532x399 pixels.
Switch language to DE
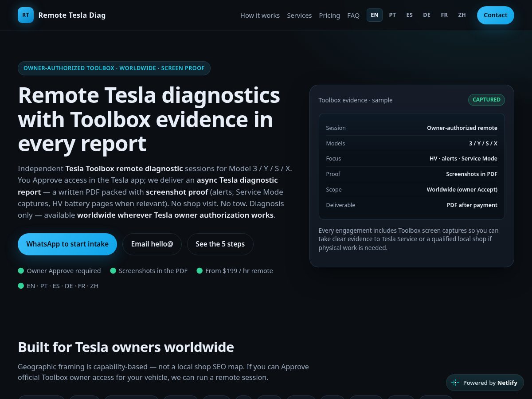(427, 15)
